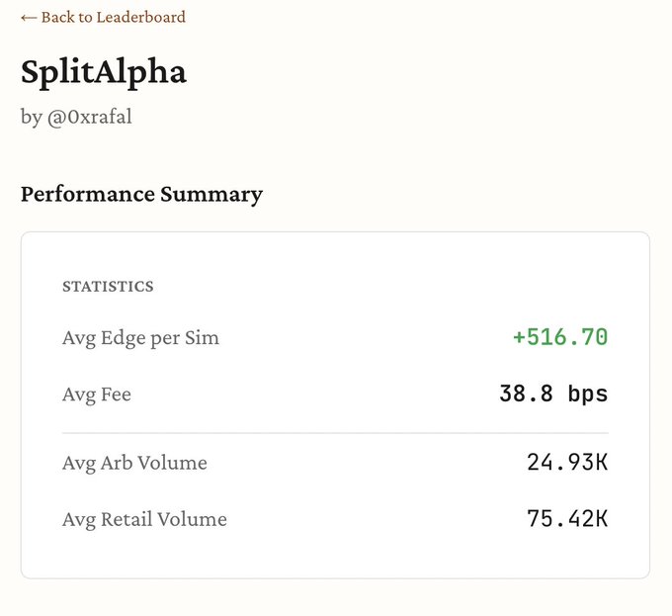Click the Avg Edge per Sim label

click(x=140, y=338)
